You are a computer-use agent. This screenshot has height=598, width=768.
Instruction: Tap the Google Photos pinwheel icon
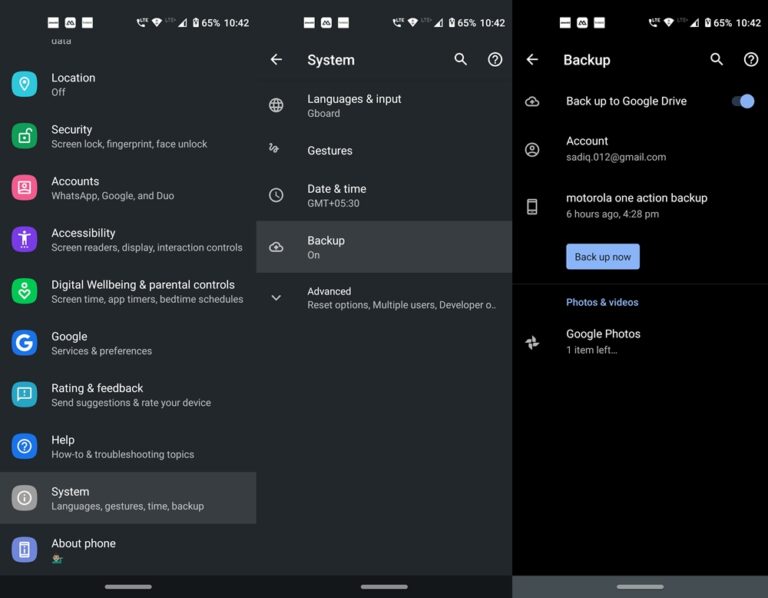click(532, 342)
